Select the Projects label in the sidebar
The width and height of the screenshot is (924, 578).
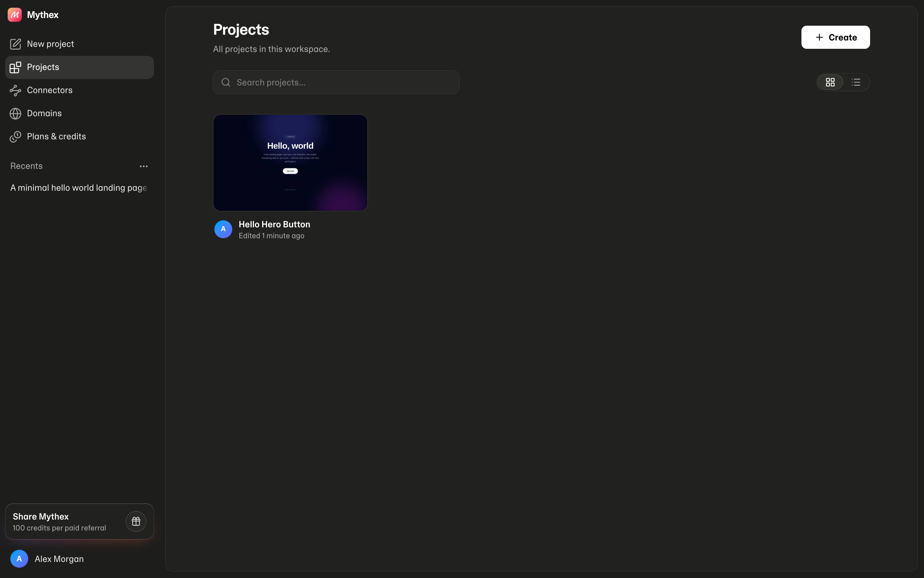point(43,67)
